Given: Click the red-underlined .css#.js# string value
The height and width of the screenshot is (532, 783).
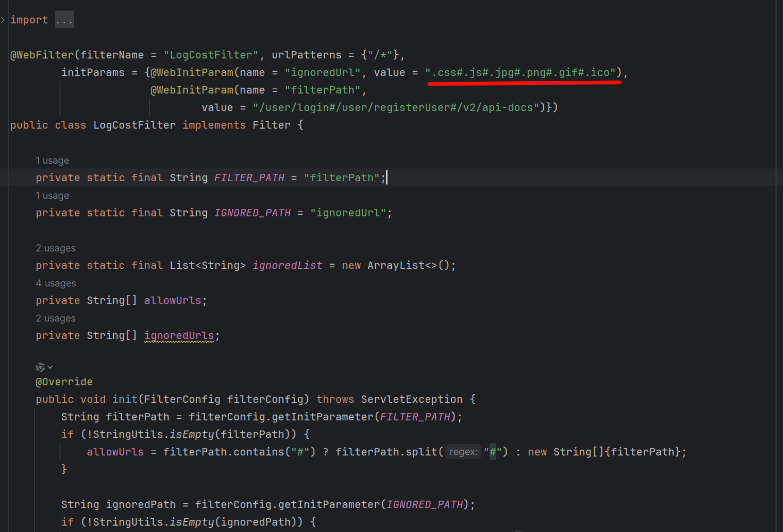Looking at the screenshot, I should 523,72.
